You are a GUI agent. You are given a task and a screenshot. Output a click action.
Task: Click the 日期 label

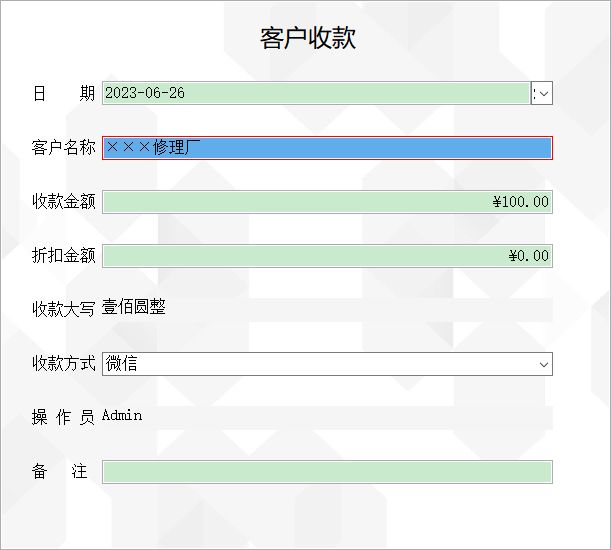click(64, 94)
